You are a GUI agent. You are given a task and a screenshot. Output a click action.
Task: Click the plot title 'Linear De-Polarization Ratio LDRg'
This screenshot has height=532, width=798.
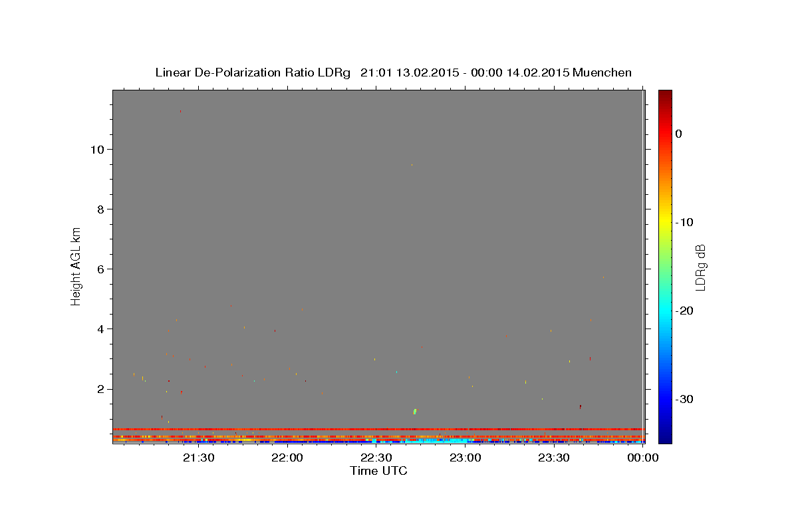(x=253, y=72)
